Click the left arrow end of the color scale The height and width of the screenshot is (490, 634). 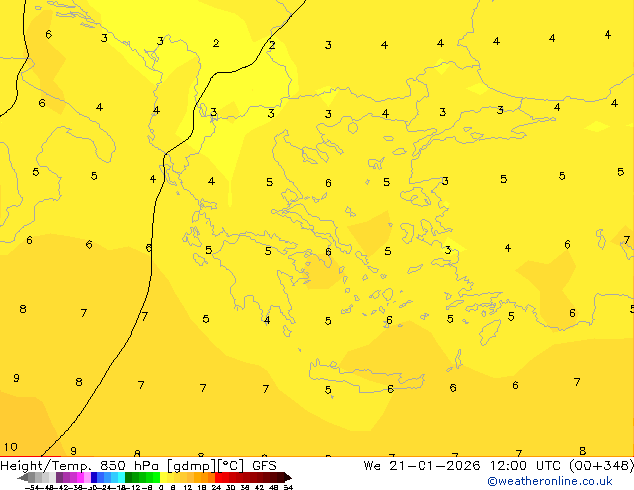point(23,478)
